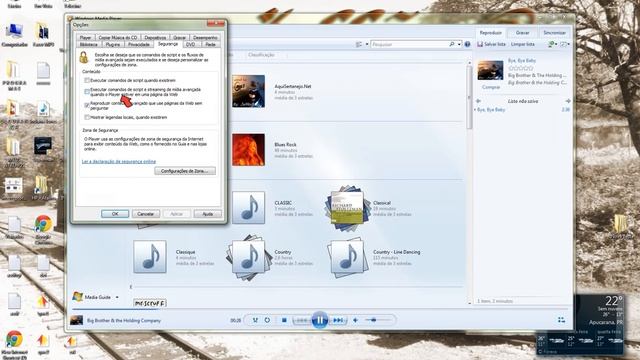The height and width of the screenshot is (360, 640).
Task: Select the Sincronizar tab in the player
Action: click(555, 33)
